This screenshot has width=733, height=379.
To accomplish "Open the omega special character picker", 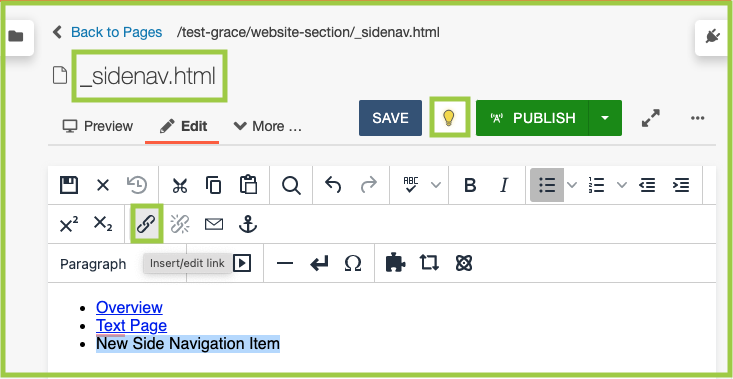I will [x=353, y=264].
